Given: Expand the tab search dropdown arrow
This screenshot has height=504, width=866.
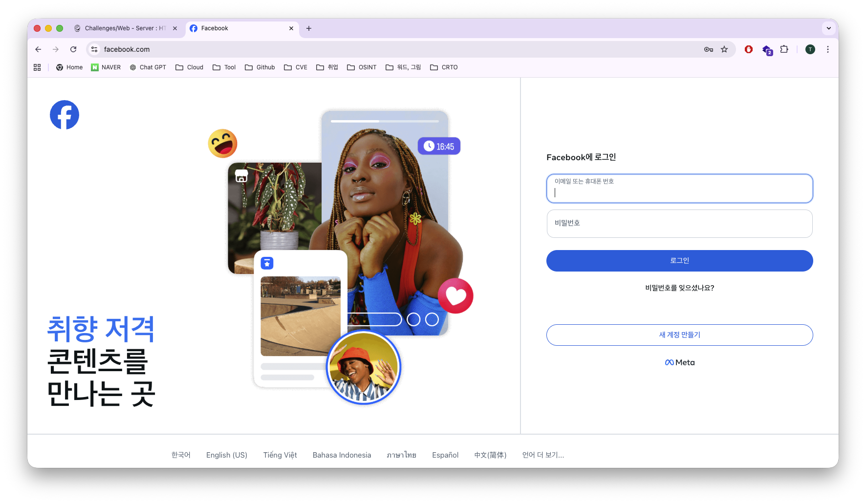Looking at the screenshot, I should pos(829,28).
